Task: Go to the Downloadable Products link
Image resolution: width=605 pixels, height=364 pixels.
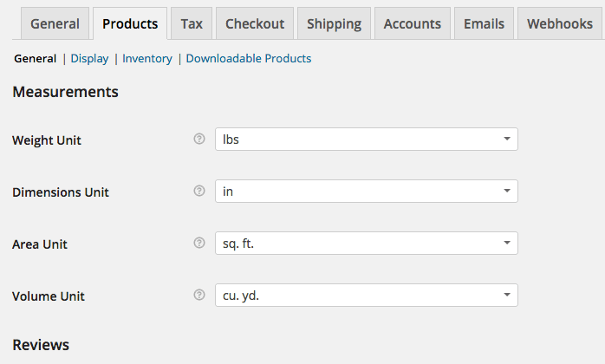Action: (249, 59)
